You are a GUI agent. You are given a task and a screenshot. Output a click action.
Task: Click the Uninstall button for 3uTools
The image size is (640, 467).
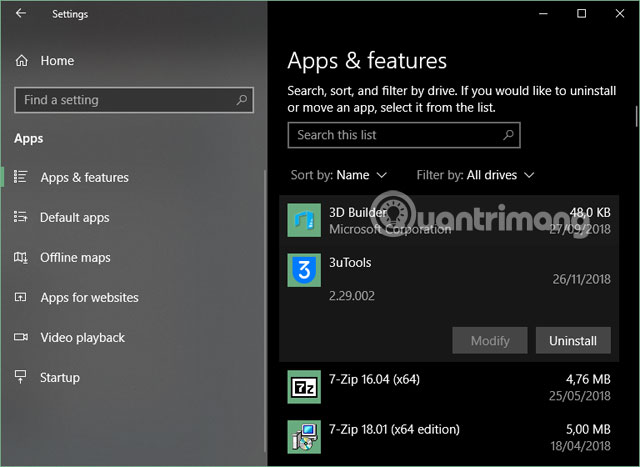573,340
